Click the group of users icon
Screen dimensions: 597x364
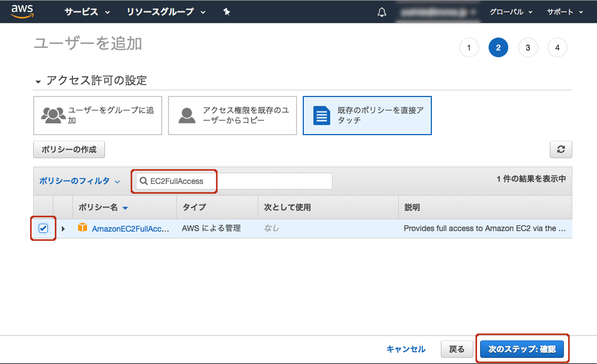tap(53, 115)
